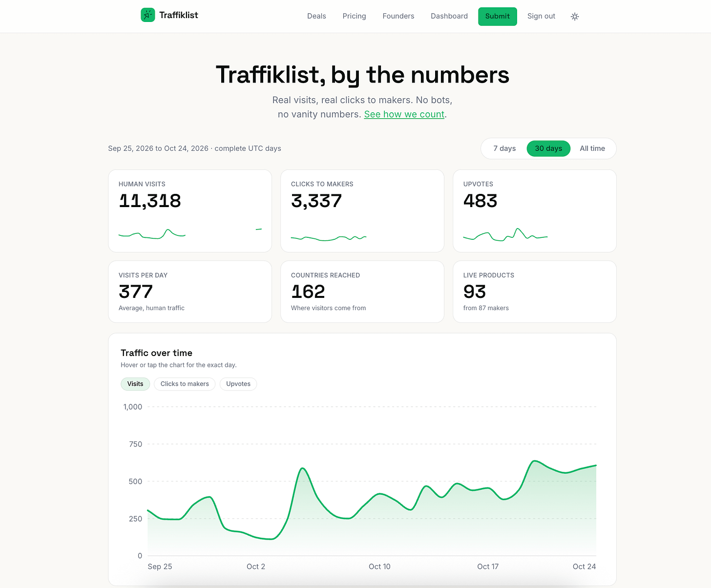711x588 pixels.
Task: Click the 'UPVOTES' card label
Action: 478,184
